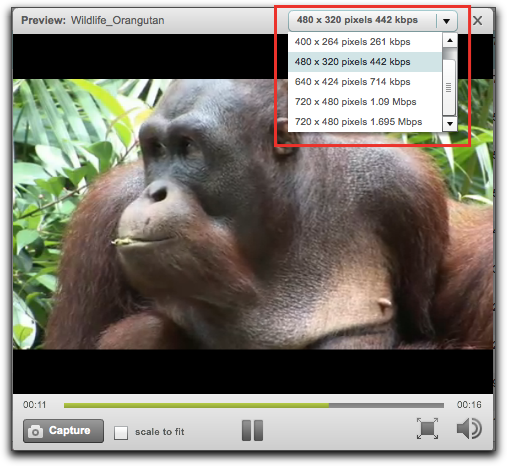Click the dropdown list scroll up arrow
Screen dimensions: 507x466
(450, 40)
